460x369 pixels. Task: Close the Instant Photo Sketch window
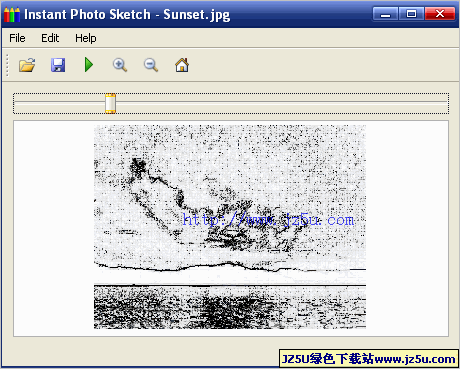coord(440,14)
